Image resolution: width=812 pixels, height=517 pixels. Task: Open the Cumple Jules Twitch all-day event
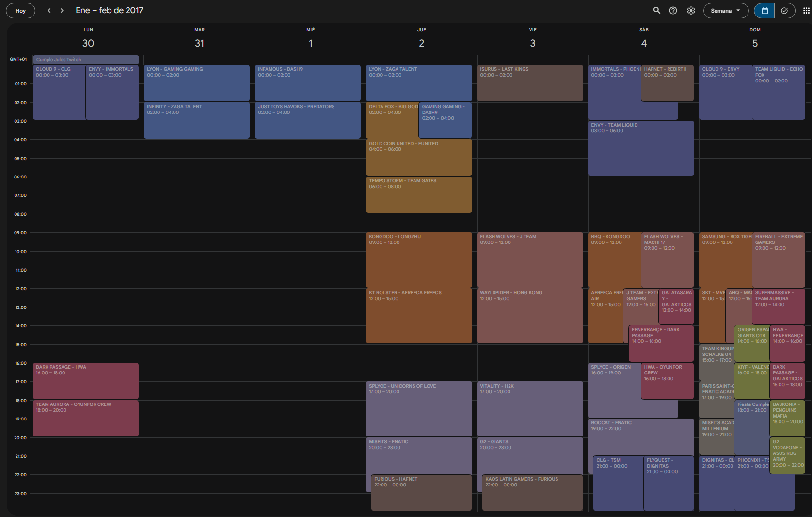[86, 60]
